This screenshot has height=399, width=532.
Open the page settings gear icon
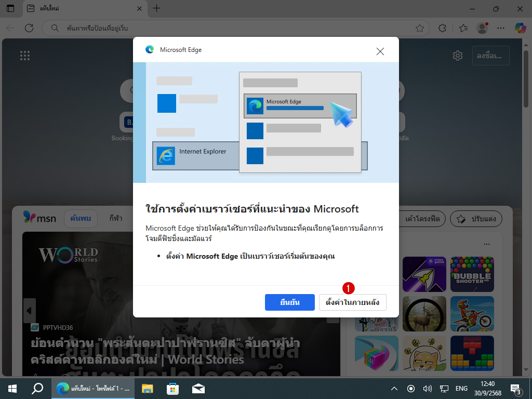tap(457, 56)
